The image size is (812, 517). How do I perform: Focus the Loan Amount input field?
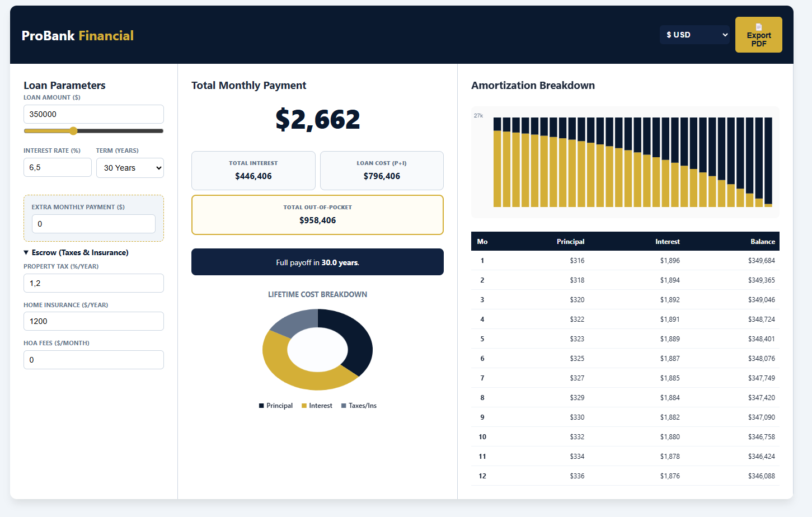[x=93, y=114]
